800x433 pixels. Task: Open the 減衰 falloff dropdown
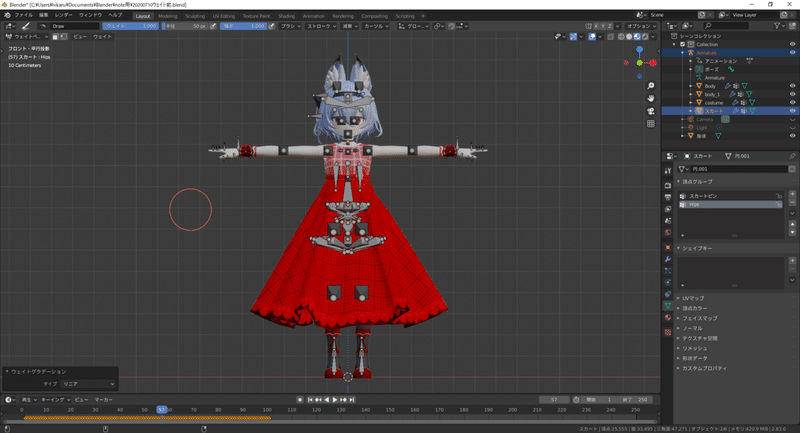click(x=349, y=26)
